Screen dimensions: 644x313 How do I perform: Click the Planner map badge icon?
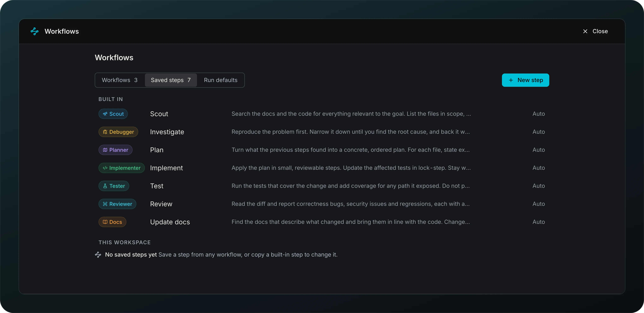pos(105,150)
